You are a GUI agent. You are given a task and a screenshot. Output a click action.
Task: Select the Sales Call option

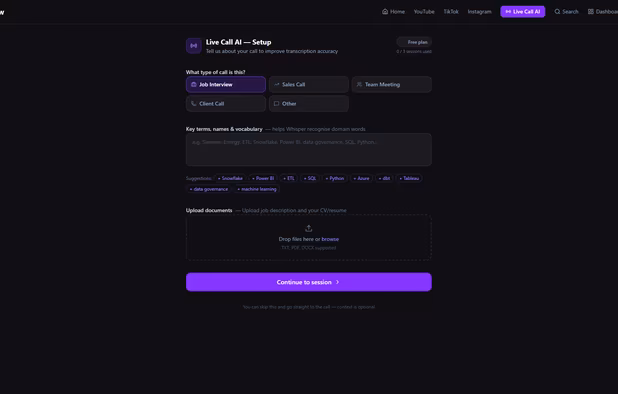[309, 84]
